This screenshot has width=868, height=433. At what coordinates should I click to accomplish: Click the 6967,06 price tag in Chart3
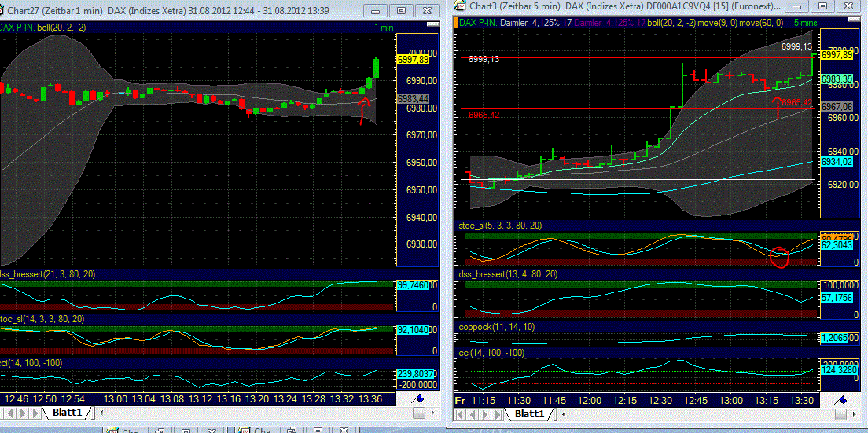tap(836, 106)
